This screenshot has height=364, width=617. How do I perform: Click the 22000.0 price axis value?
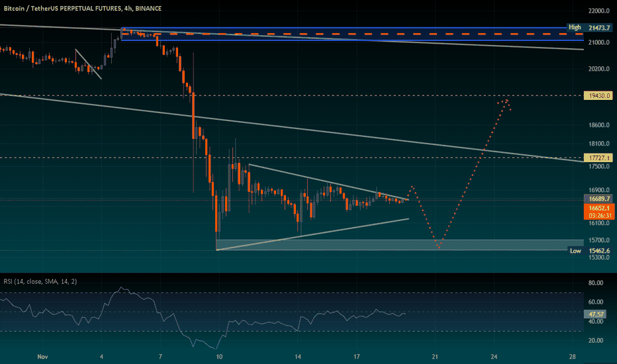point(599,11)
